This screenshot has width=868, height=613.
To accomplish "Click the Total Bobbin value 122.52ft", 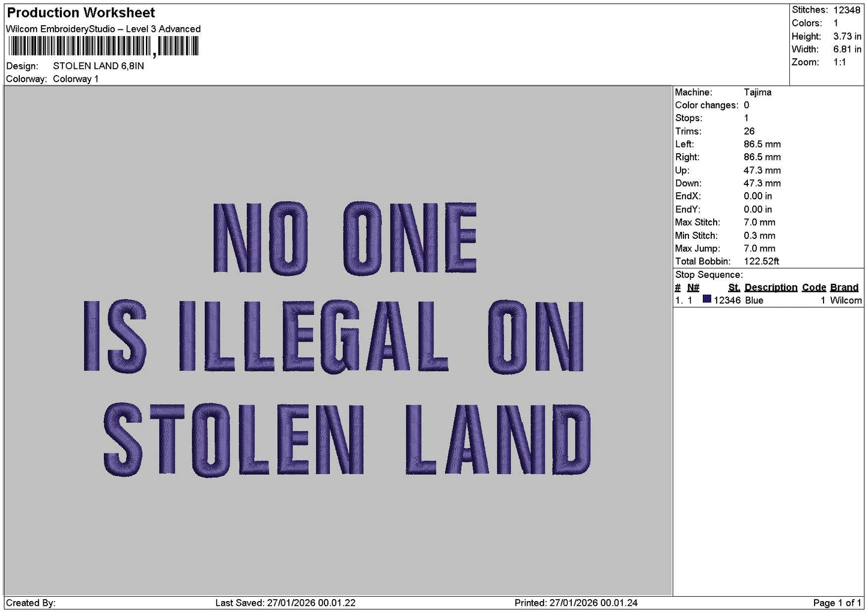I will click(762, 262).
